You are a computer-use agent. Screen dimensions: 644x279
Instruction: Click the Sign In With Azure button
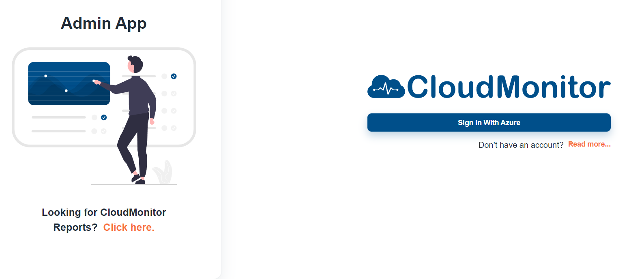coord(489,122)
